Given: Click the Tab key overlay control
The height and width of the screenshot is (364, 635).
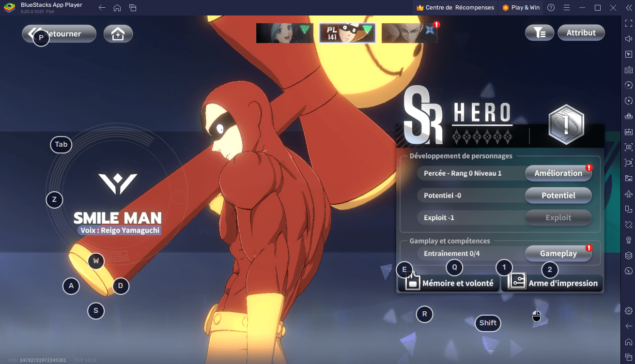Looking at the screenshot, I should pos(61,144).
